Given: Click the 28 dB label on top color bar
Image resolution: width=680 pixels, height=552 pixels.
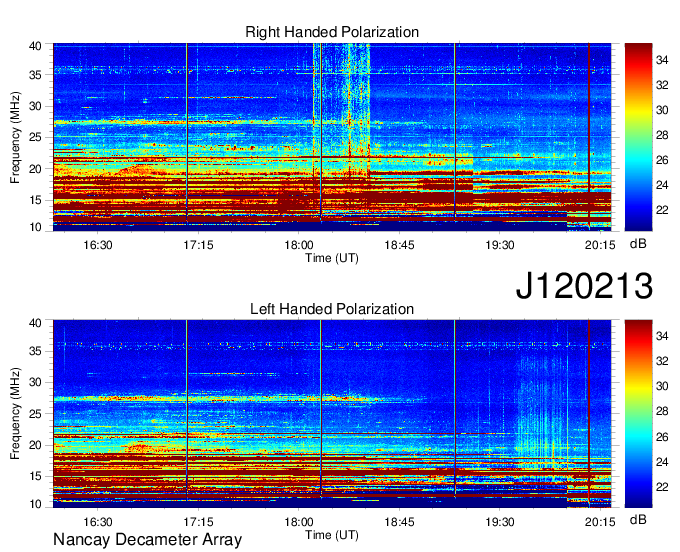Looking at the screenshot, I should [662, 135].
